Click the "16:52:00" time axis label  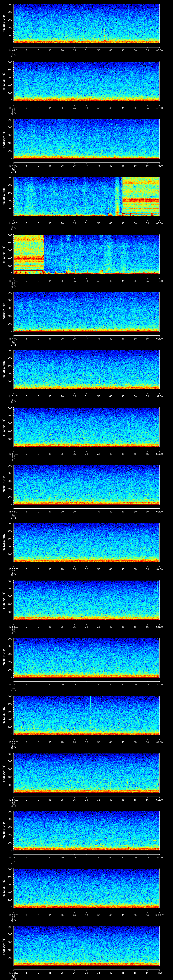[13, 511]
